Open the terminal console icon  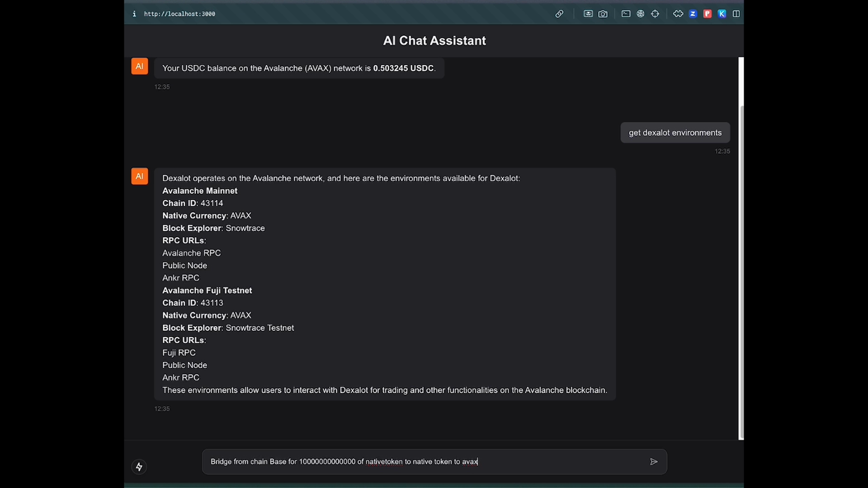tap(626, 14)
